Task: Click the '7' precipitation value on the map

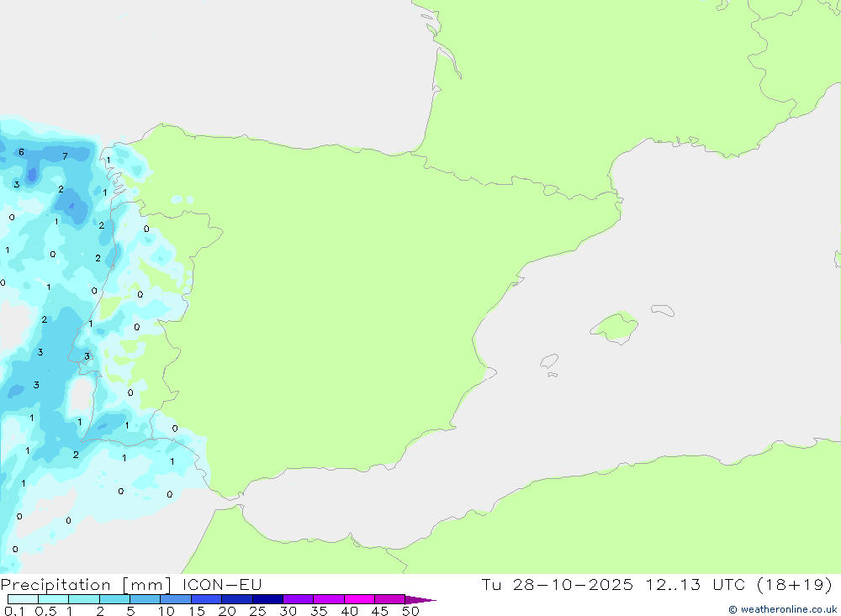Action: 65,156
